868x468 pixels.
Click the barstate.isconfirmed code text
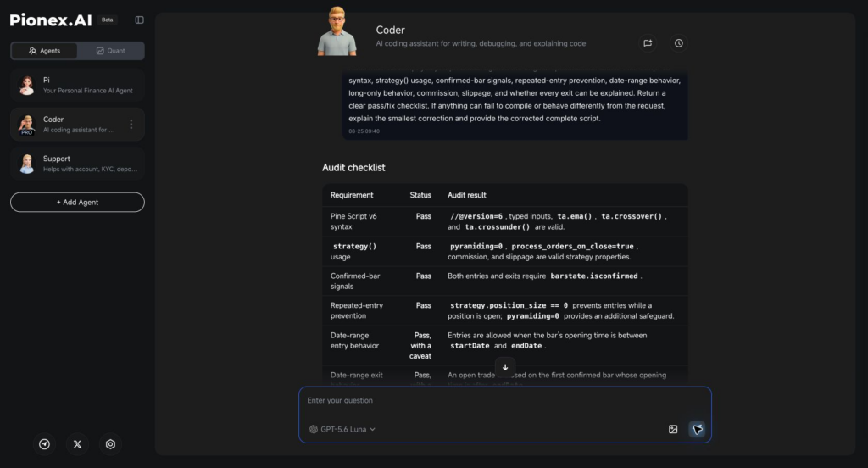click(594, 276)
